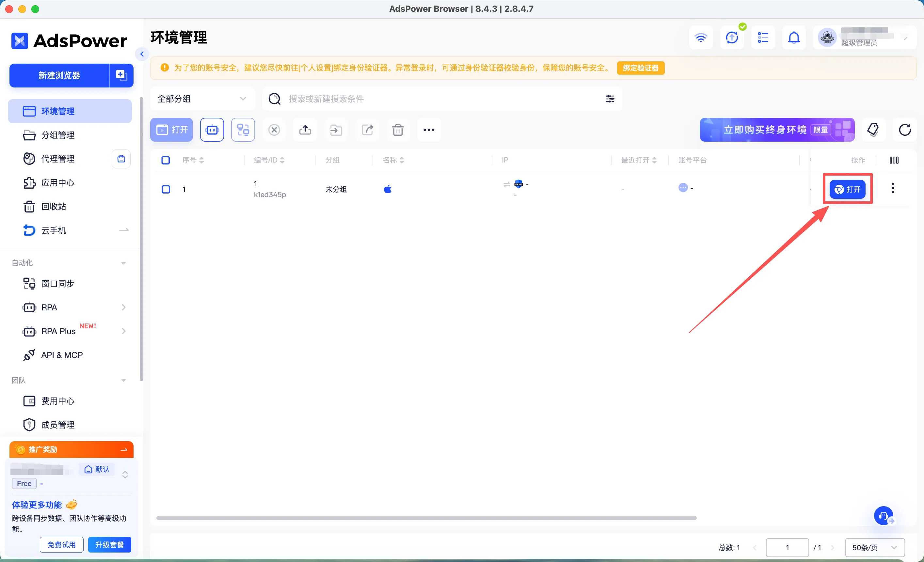Focus the search conditions input field
Viewport: 924px width, 562px height.
coord(442,99)
